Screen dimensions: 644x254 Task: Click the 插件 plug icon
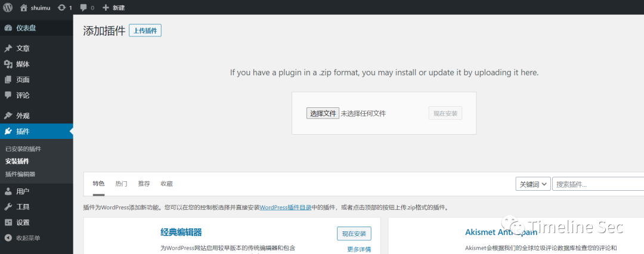8,132
